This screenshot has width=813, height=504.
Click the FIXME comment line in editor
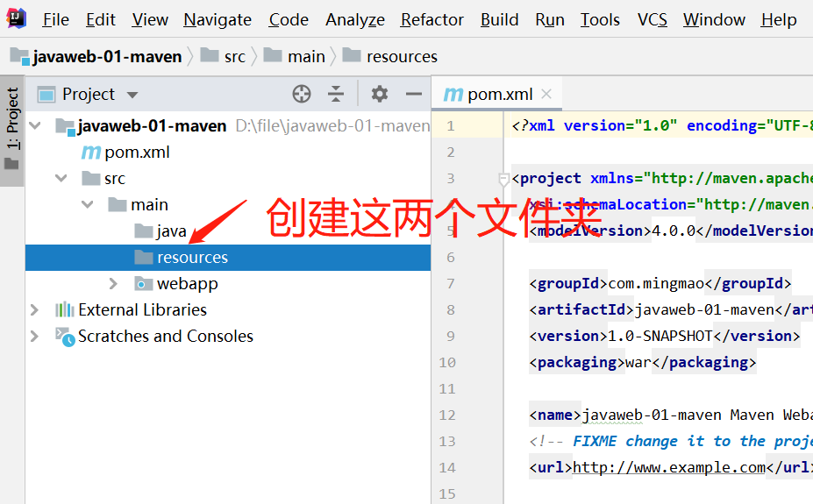pos(671,441)
